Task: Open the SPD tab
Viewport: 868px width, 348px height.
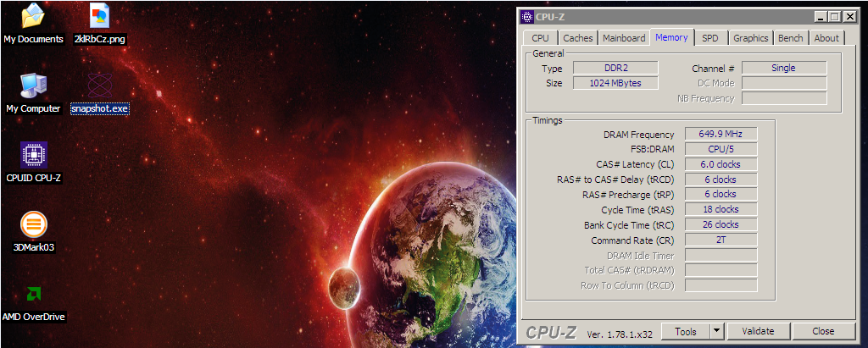Action: click(x=710, y=38)
